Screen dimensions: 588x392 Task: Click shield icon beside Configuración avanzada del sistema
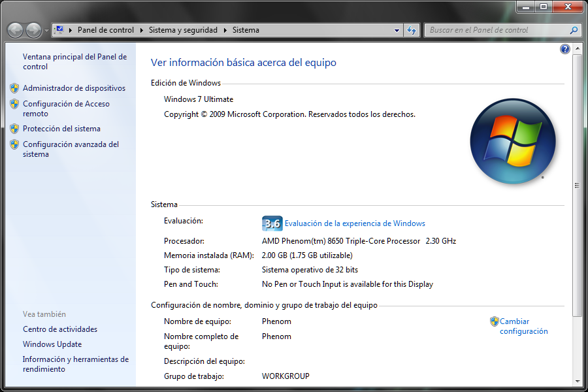click(x=14, y=144)
